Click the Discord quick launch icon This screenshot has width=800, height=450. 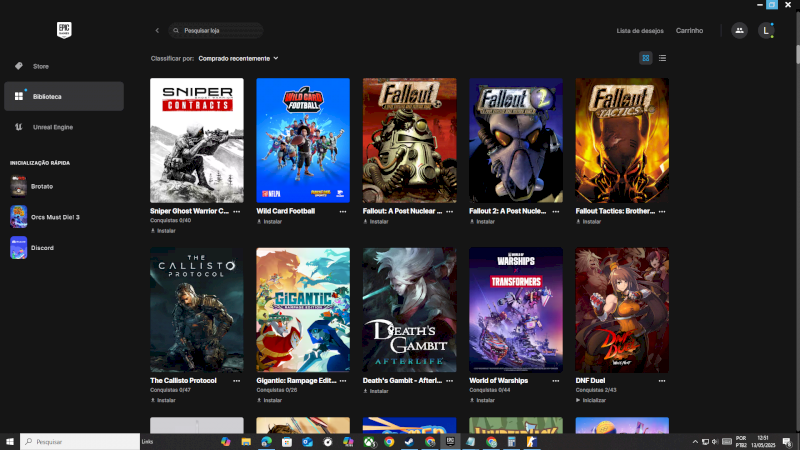point(19,247)
